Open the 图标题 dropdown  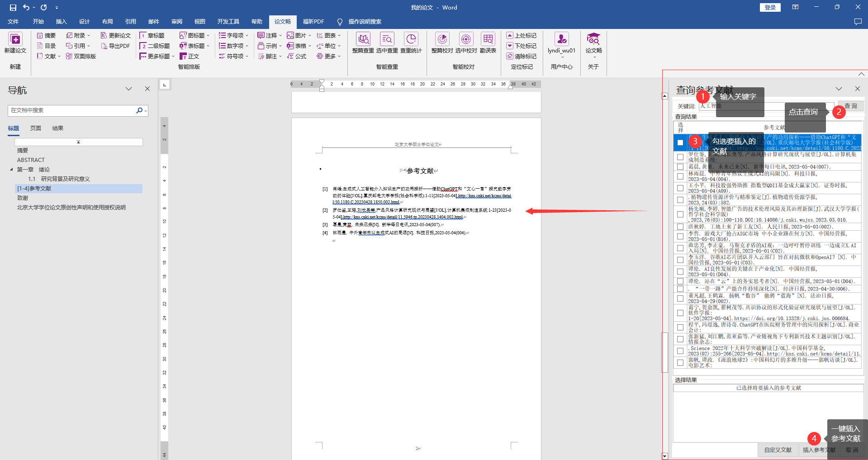click(x=194, y=35)
